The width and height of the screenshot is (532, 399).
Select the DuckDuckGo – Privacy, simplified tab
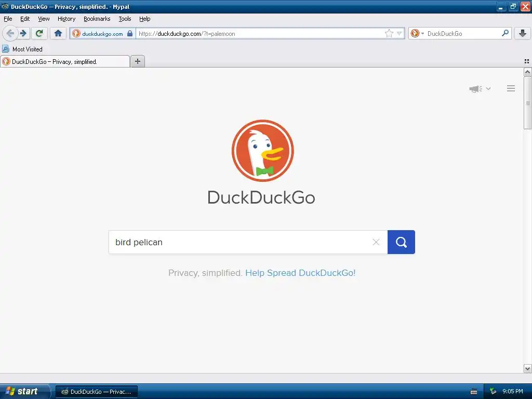65,61
